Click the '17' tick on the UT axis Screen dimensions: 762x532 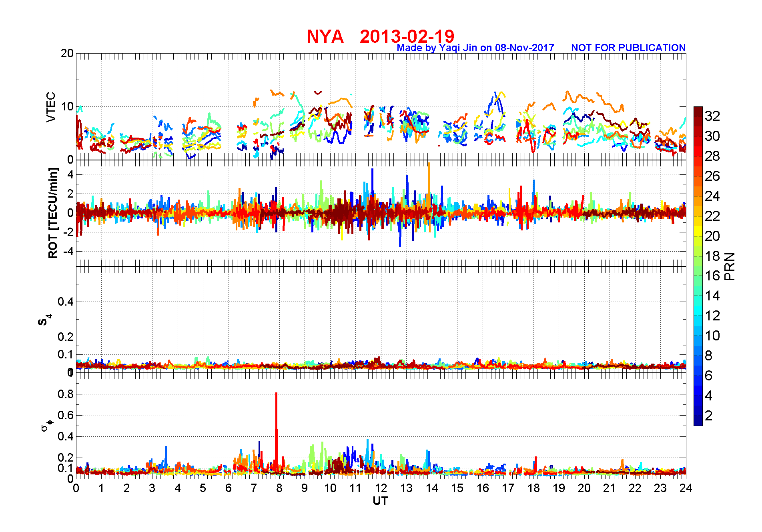pos(508,488)
